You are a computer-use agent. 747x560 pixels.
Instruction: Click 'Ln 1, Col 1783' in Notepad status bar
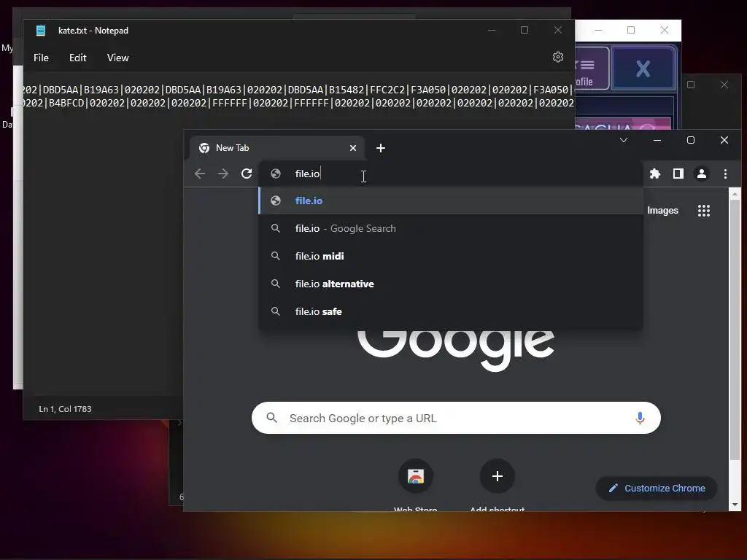point(65,409)
